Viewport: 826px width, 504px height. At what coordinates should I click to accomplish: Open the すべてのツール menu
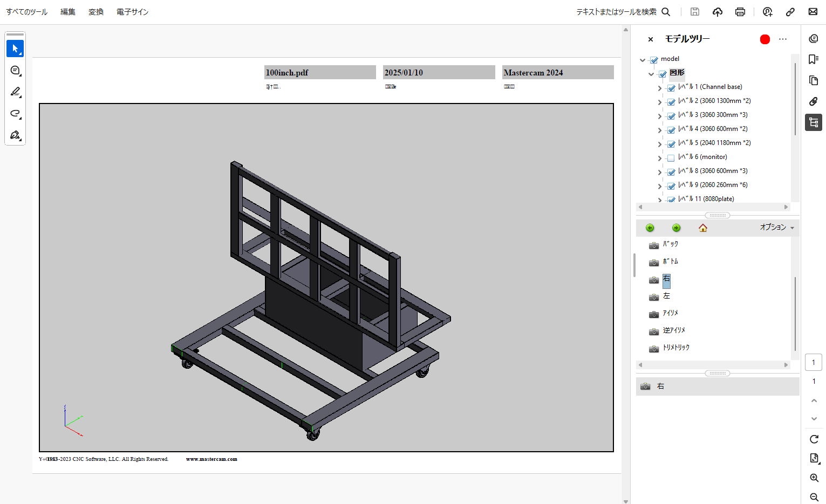[26, 11]
